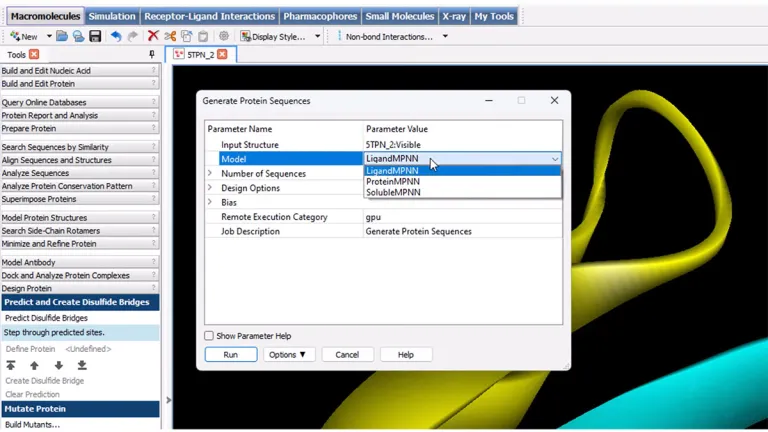Cut using the scissors icon
This screenshot has width=768, height=432.
tap(170, 36)
